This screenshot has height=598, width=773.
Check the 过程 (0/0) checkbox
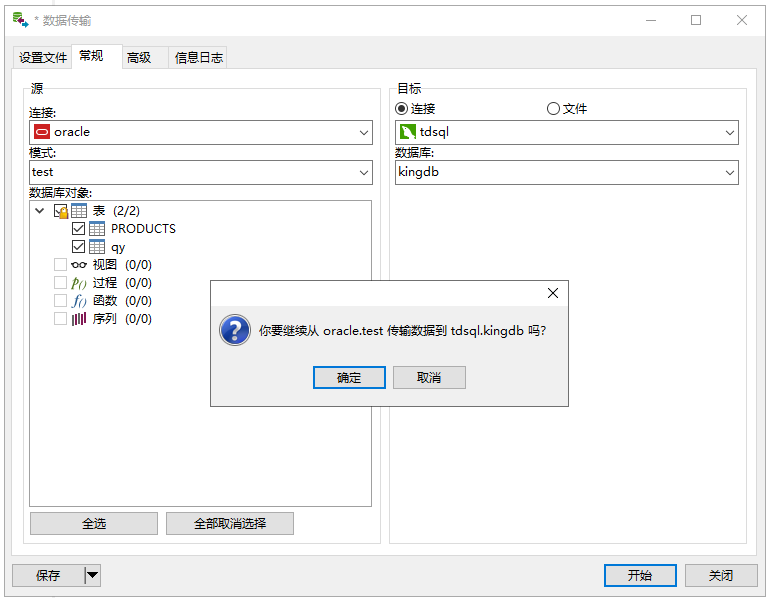click(60, 282)
